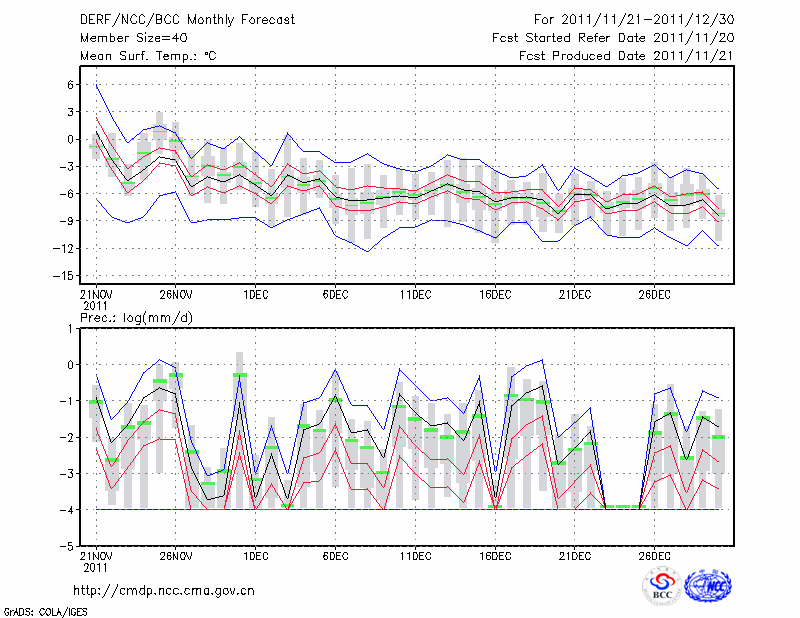Click 1DEC label under the temperature chart

click(x=255, y=294)
